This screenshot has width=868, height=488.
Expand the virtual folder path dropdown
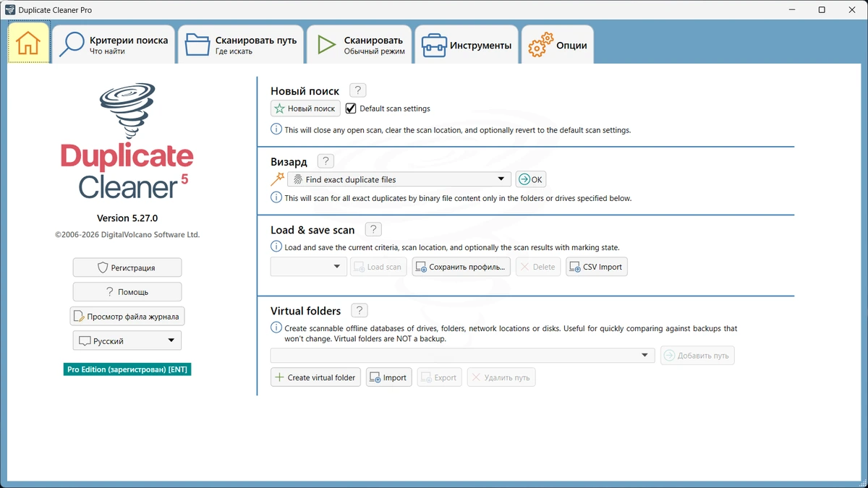(463, 355)
